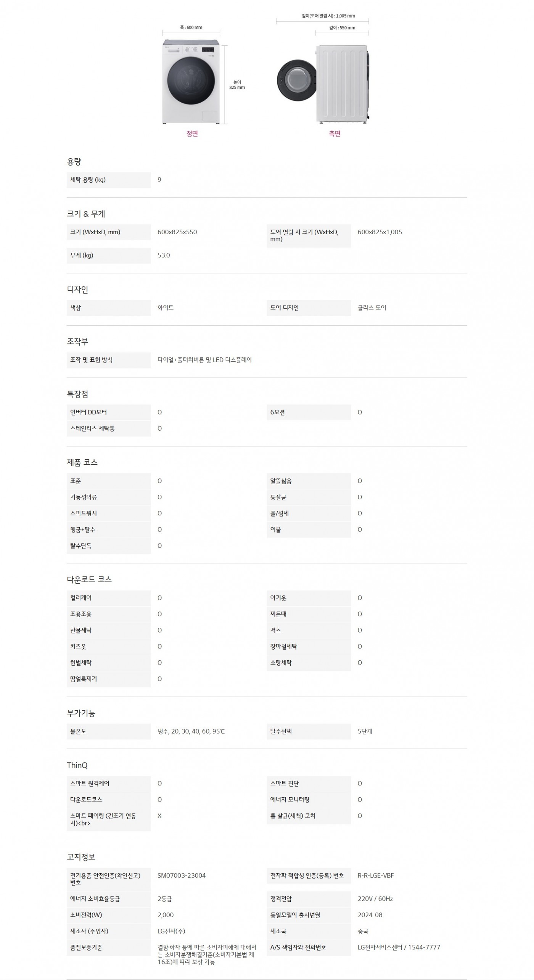This screenshot has width=534, height=980.
Task: Select the 정면 caption under the front image
Action: coord(192,134)
